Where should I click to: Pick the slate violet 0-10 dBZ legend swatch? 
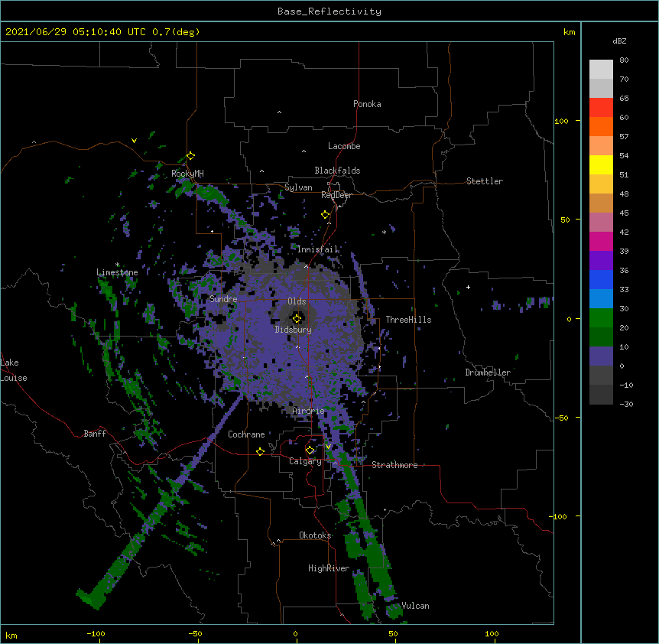click(x=601, y=356)
